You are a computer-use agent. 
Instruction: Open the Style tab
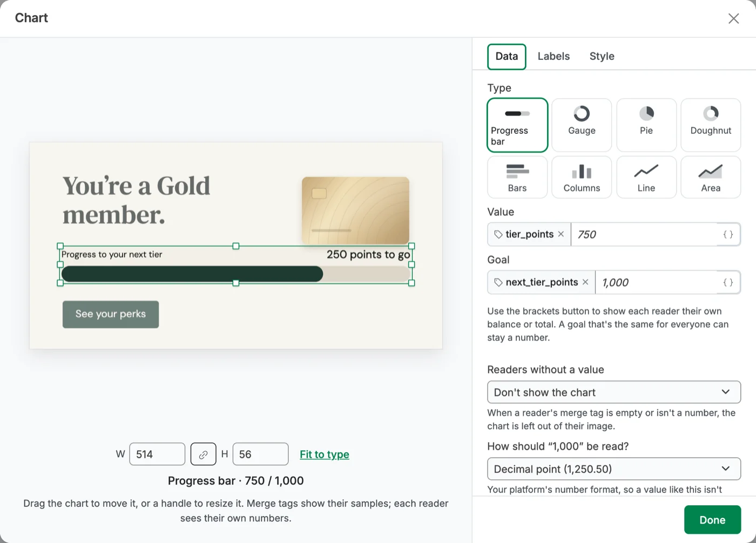coord(602,57)
